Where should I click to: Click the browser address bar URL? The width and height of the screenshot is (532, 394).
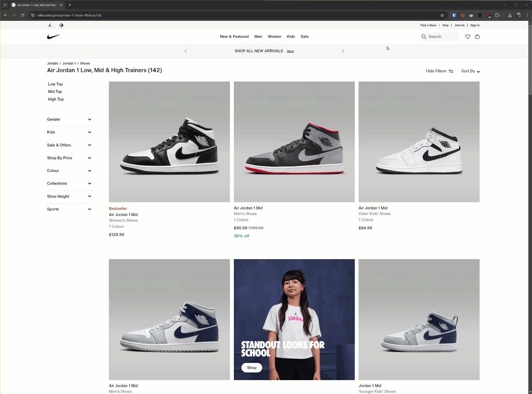click(x=69, y=15)
